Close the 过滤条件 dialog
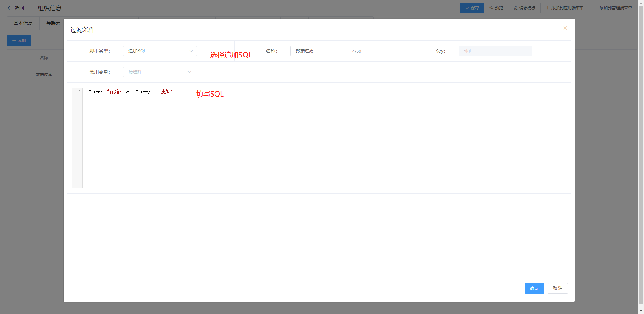Image resolution: width=644 pixels, height=314 pixels. pos(565,28)
